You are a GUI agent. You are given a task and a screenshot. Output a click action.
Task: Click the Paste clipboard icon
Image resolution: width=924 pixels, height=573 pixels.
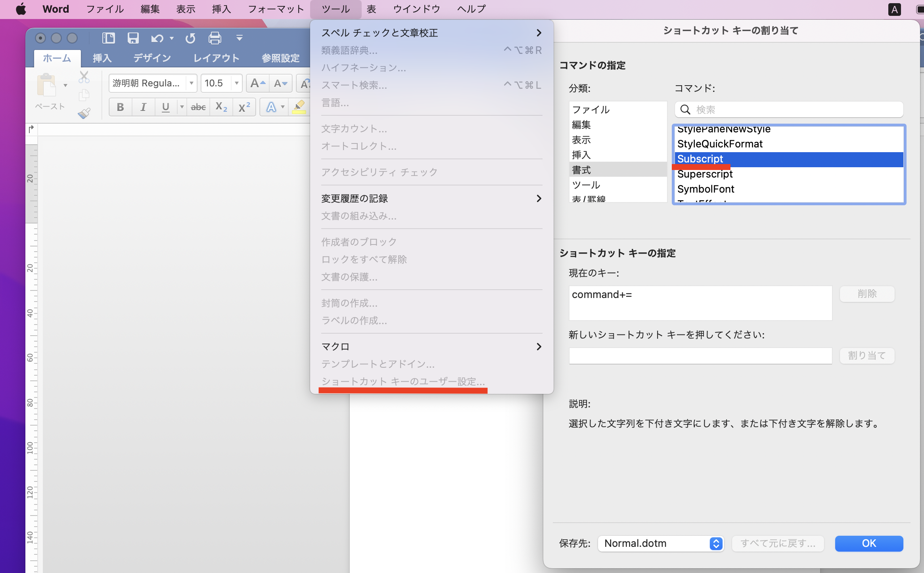tap(47, 85)
